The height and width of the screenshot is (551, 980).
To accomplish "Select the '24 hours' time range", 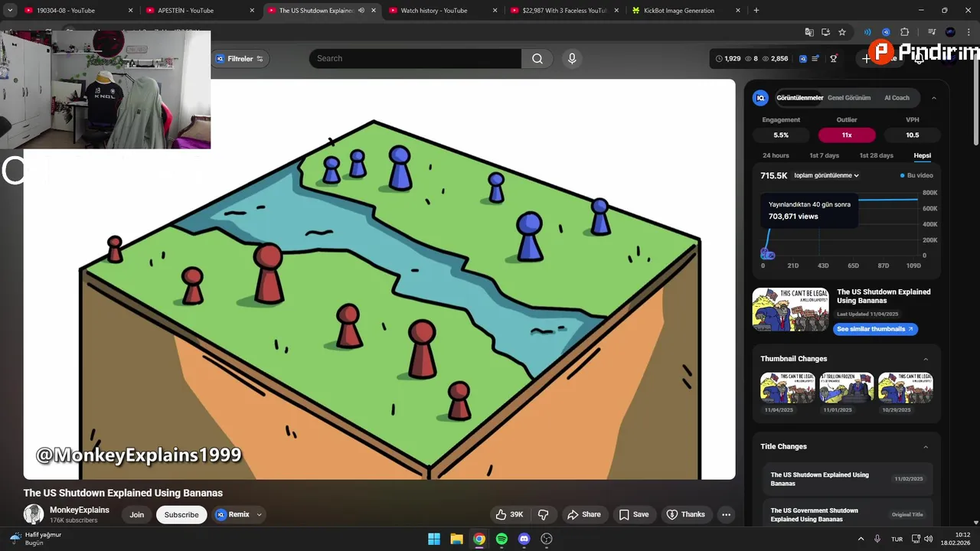I will (x=776, y=155).
